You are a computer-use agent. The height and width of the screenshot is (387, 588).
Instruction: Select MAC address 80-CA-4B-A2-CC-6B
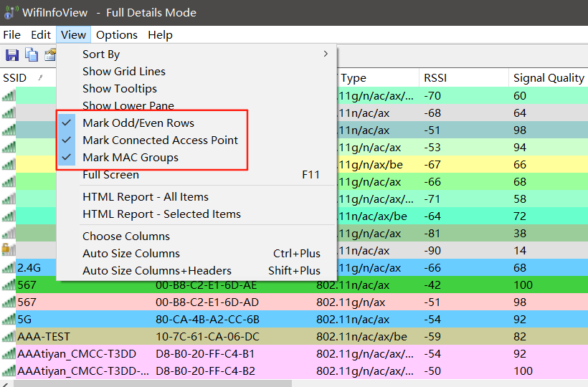207,319
